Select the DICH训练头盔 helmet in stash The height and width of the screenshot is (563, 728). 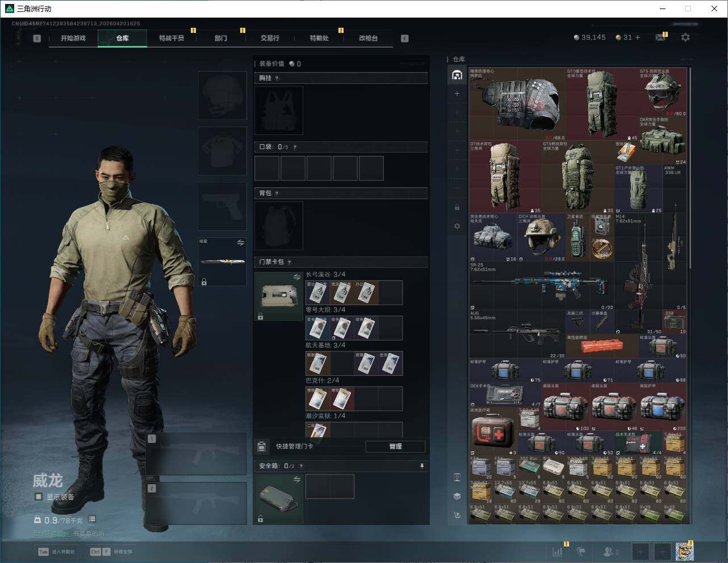[x=542, y=238]
